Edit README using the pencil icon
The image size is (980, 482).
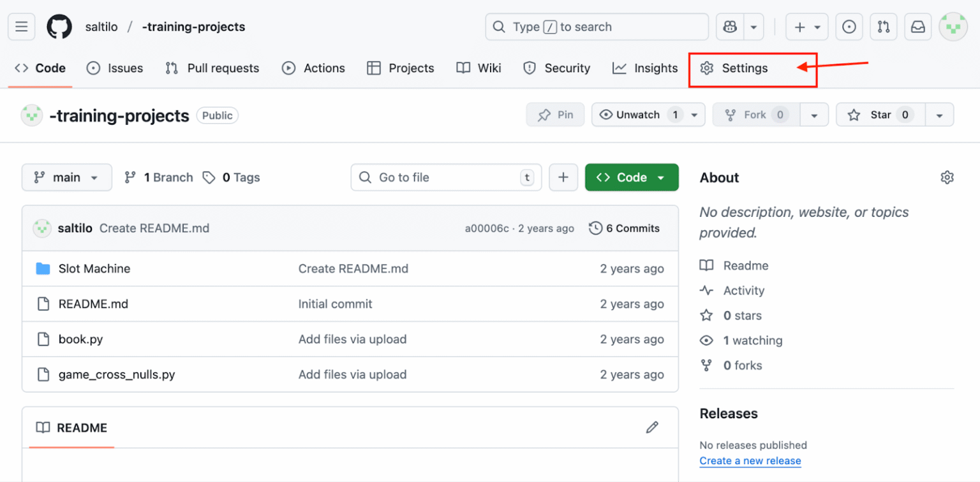pos(651,427)
